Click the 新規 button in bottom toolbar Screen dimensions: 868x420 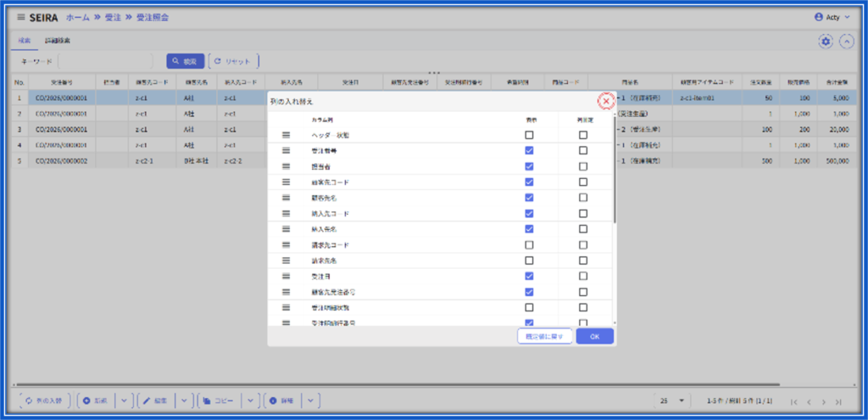tap(95, 400)
